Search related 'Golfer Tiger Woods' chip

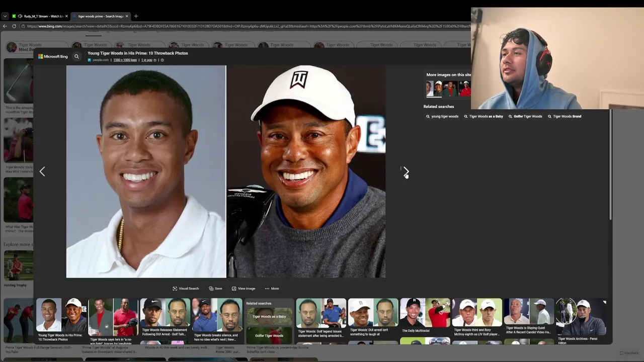click(x=525, y=116)
